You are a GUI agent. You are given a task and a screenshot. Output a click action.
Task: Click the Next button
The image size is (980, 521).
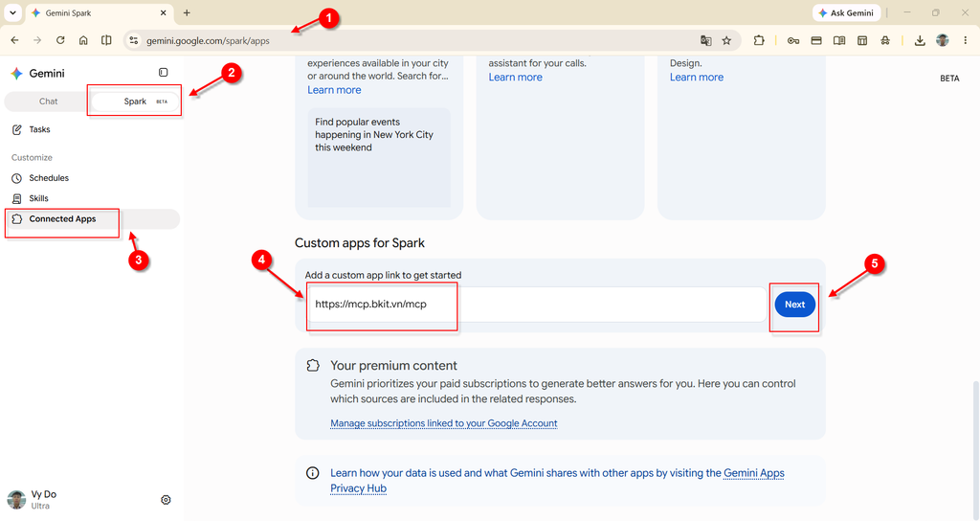point(795,305)
